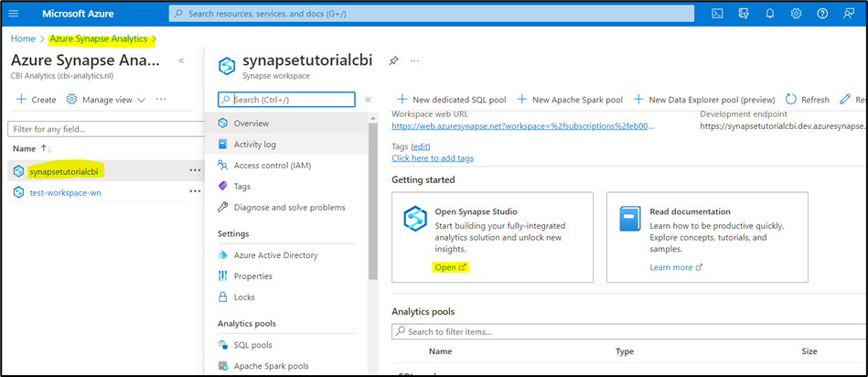Click New Data Explorer pool (preview)
This screenshot has width=868, height=377.
[x=704, y=100]
